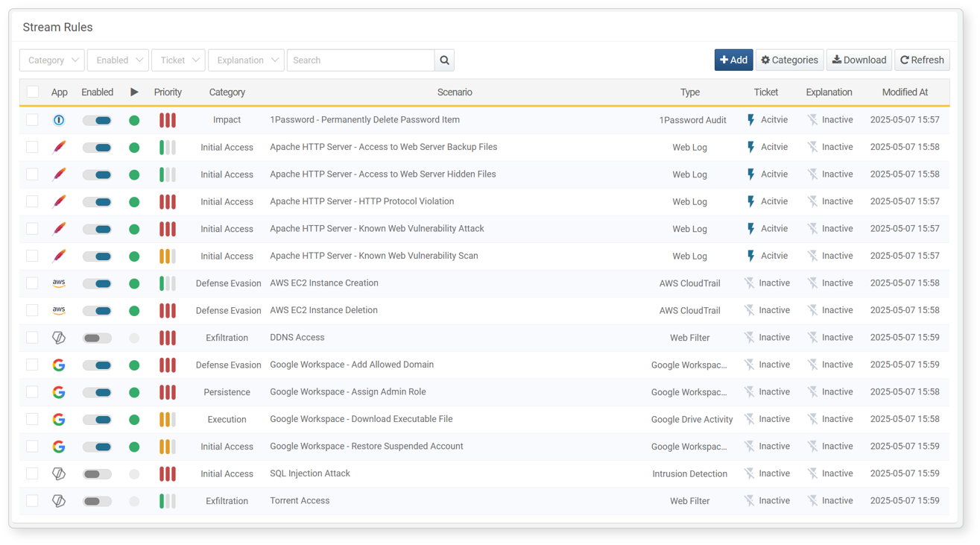Click inactive ticket icon for AWS EC2 Instance Creation
This screenshot has height=545, width=980.
click(x=750, y=283)
